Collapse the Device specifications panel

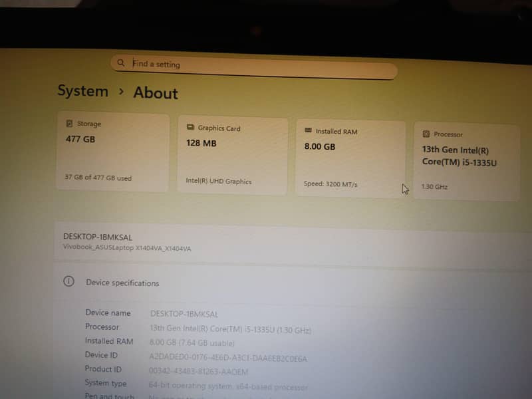(122, 283)
